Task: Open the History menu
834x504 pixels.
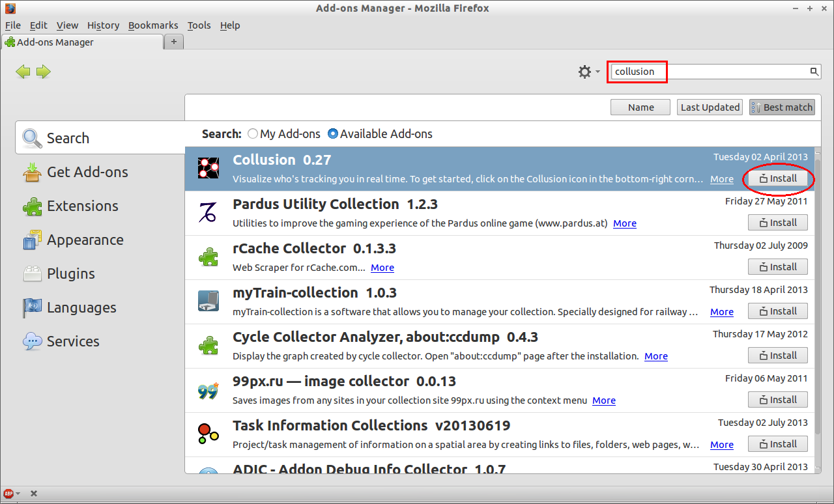Action: [103, 25]
